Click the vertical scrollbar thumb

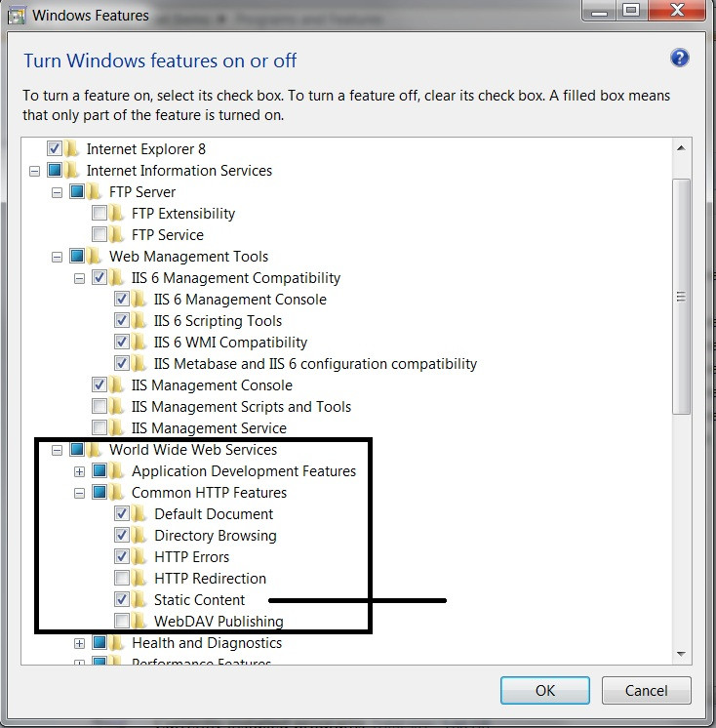pyautogui.click(x=681, y=297)
